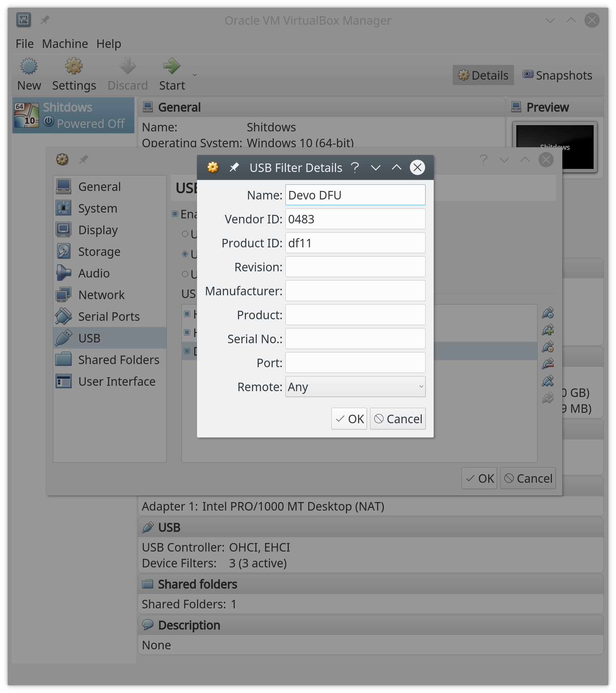
Task: Click the gear icon in the USB Filter Details title bar
Action: point(213,167)
